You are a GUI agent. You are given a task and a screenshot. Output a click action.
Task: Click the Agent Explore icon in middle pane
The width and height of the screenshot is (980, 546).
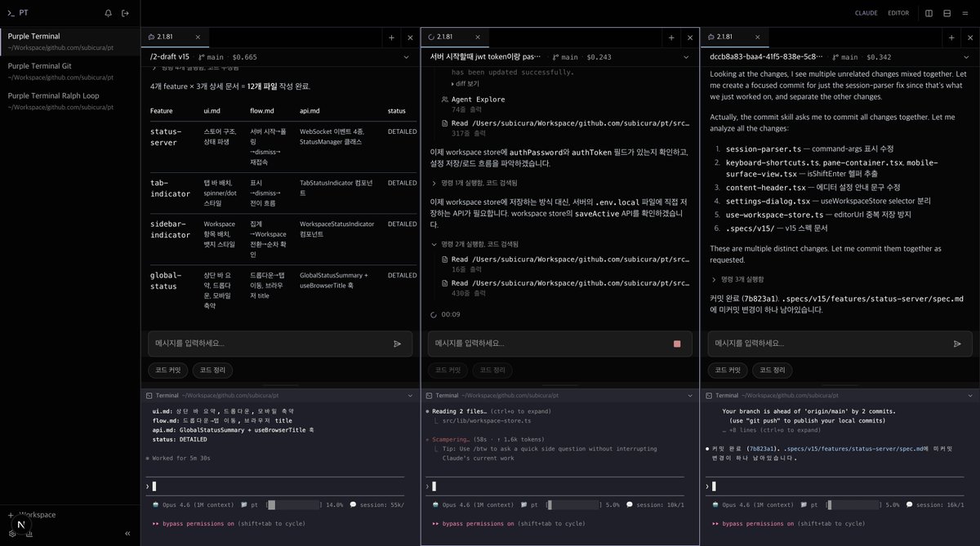[444, 100]
